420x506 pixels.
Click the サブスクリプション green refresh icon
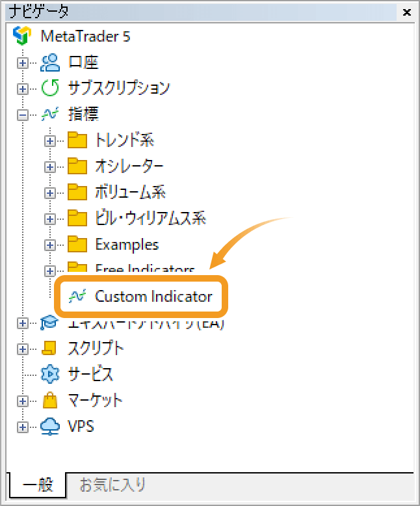click(50, 88)
